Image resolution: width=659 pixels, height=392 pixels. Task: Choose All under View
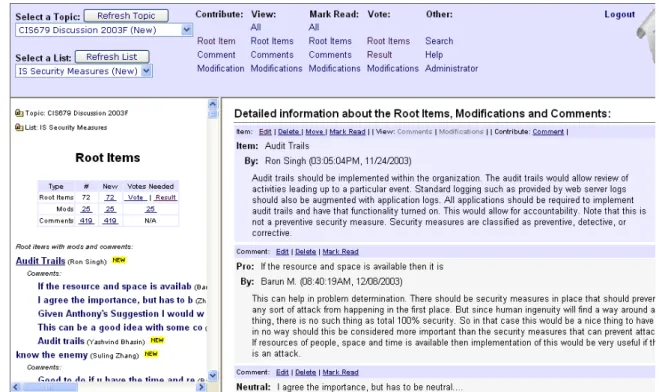[x=256, y=27]
